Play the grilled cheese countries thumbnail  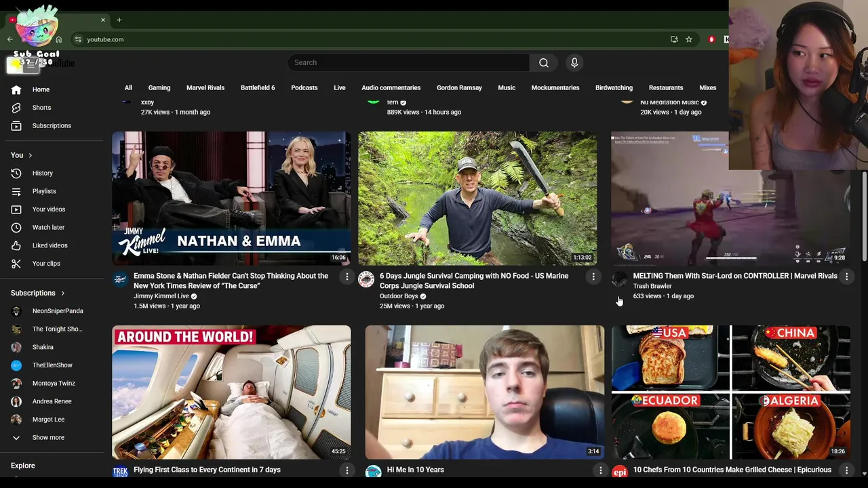730,392
